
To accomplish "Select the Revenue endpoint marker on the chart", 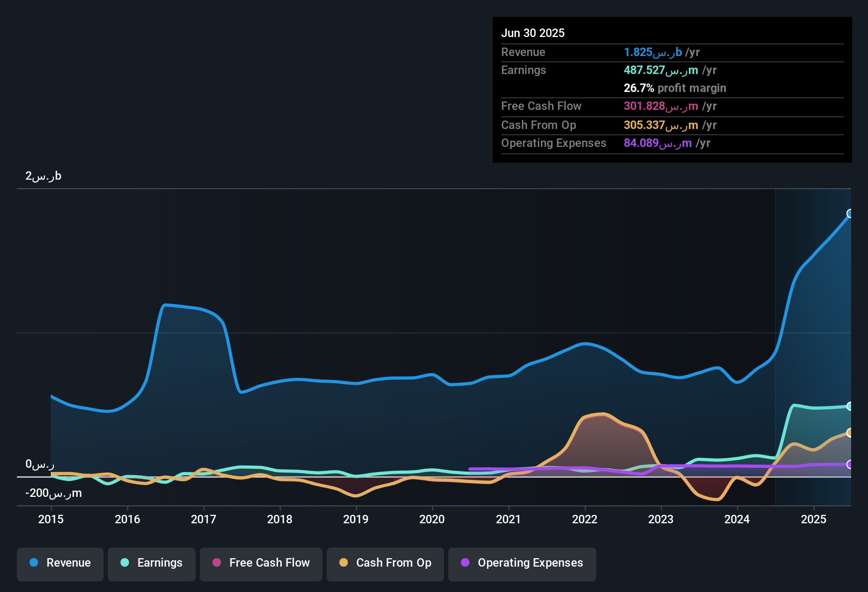I will 850,214.
